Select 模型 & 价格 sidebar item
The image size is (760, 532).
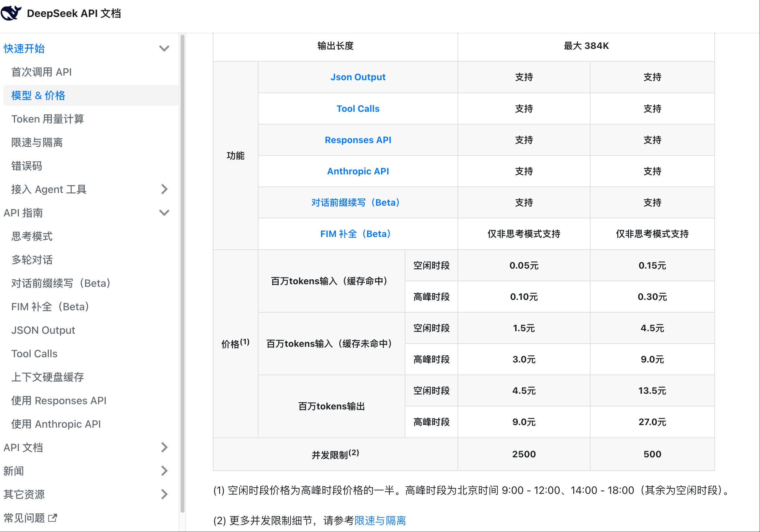[91, 95]
